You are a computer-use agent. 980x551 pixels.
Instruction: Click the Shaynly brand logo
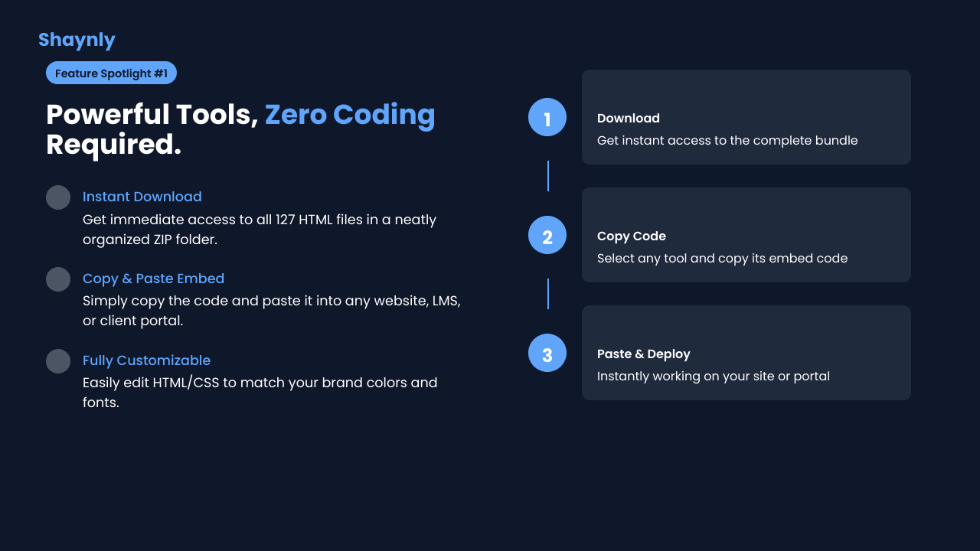(77, 40)
